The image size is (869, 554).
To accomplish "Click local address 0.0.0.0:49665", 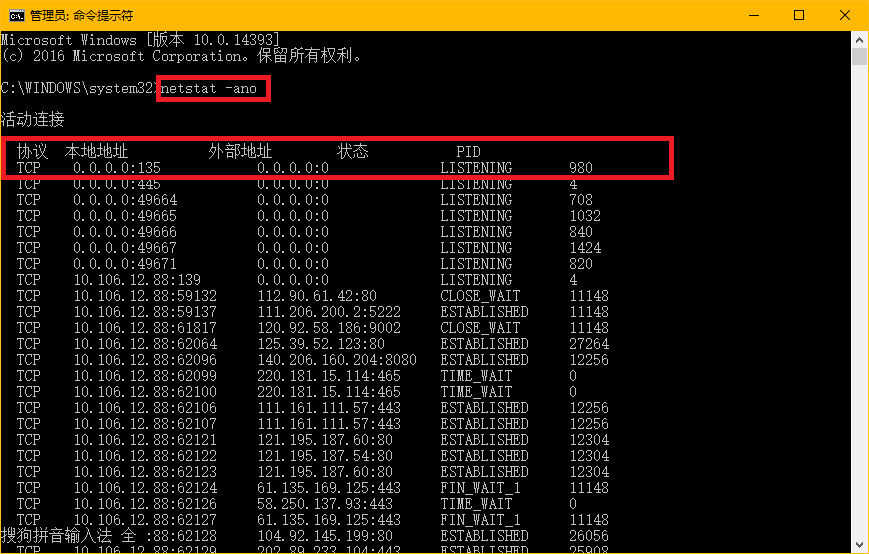I will coord(125,216).
